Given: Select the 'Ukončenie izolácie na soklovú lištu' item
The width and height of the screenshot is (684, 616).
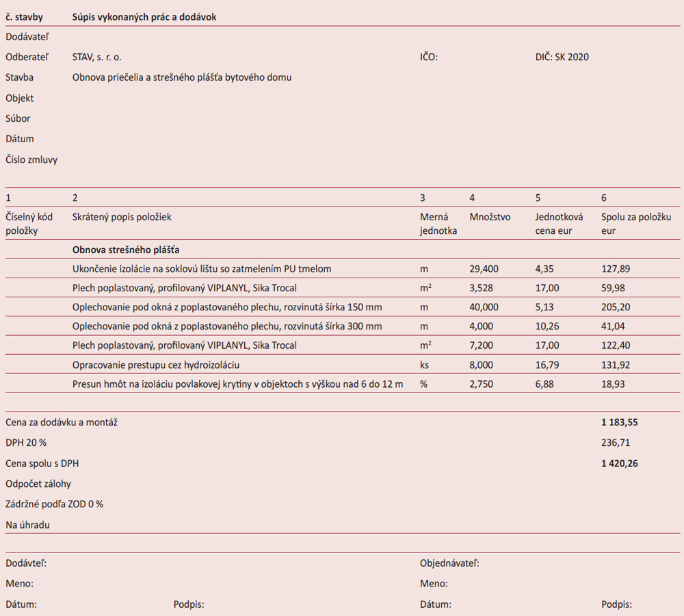Looking at the screenshot, I should click(x=202, y=269).
